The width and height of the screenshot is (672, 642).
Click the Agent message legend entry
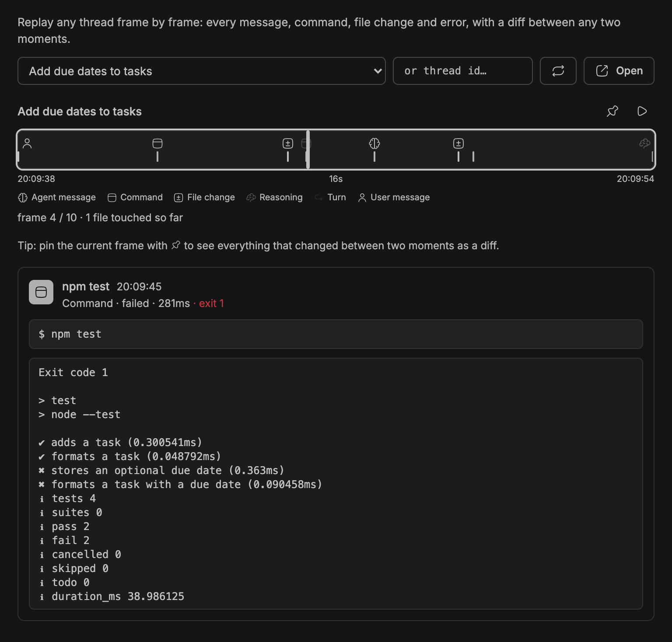click(x=57, y=198)
